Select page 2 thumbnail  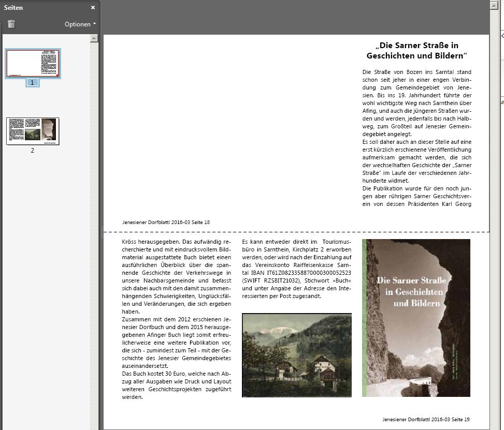tap(32, 131)
